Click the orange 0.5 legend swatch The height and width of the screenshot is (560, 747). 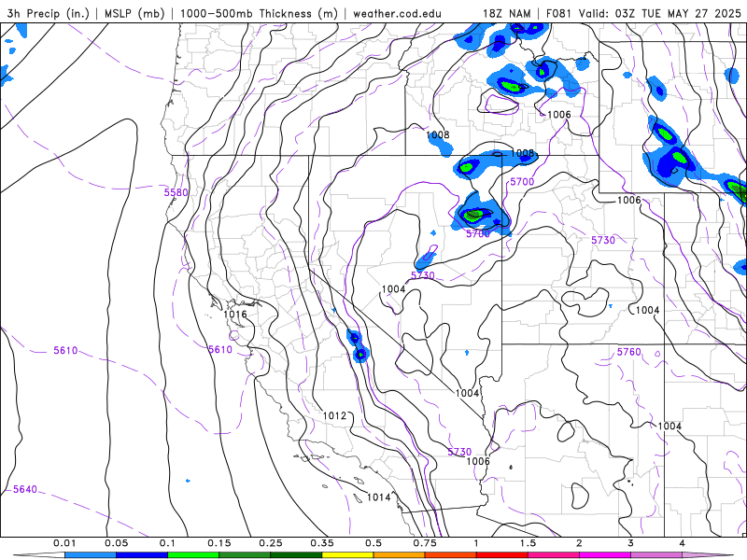point(400,555)
